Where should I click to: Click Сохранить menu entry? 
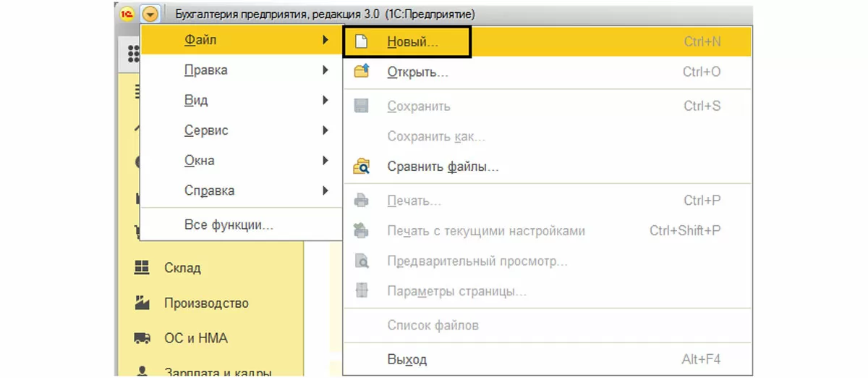[x=548, y=106]
